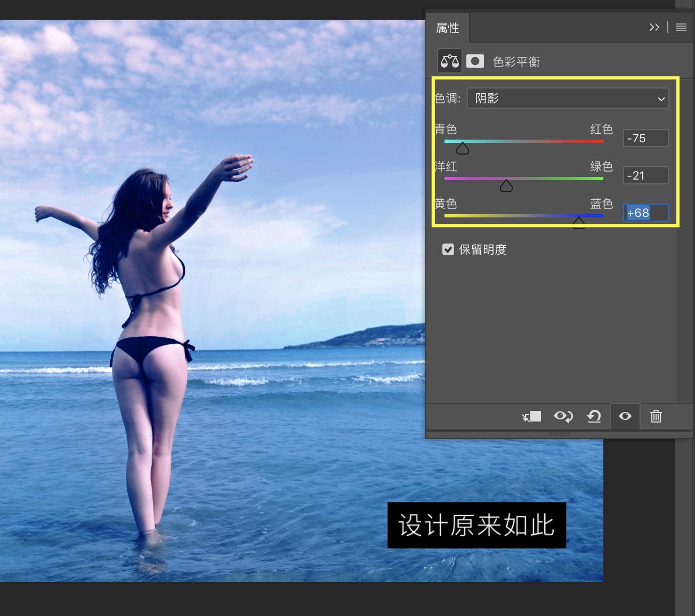Reset Color Balance adjustment to defaults
Image resolution: width=695 pixels, height=616 pixels.
tap(594, 417)
